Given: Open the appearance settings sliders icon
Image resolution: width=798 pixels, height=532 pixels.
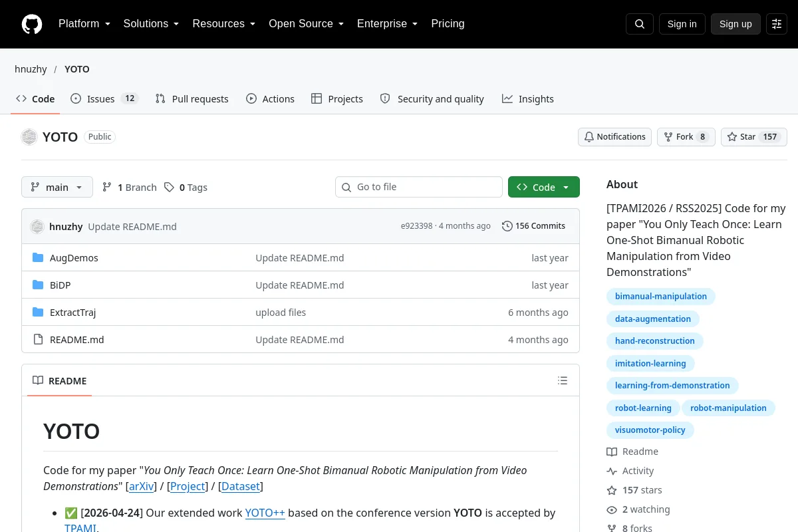Looking at the screenshot, I should [x=777, y=24].
